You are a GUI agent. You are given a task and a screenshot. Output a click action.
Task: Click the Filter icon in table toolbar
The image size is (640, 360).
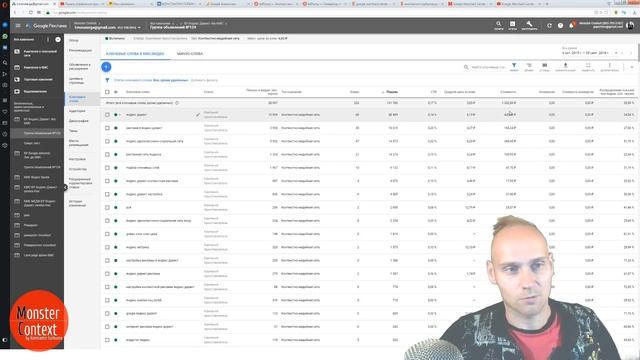pos(514,67)
